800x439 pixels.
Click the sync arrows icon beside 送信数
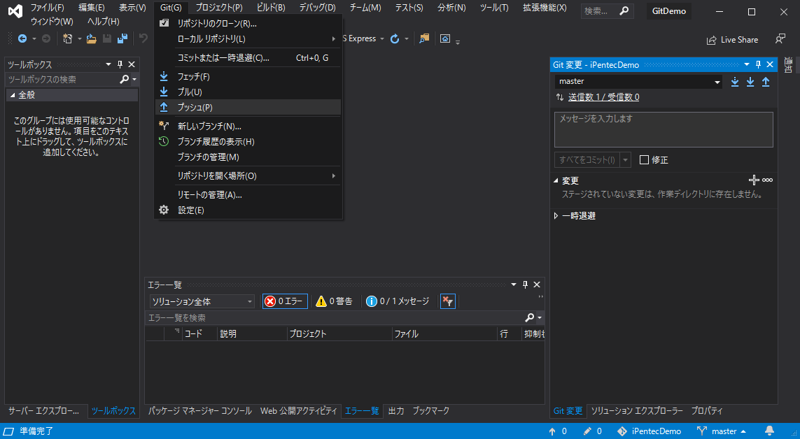[x=560, y=97]
